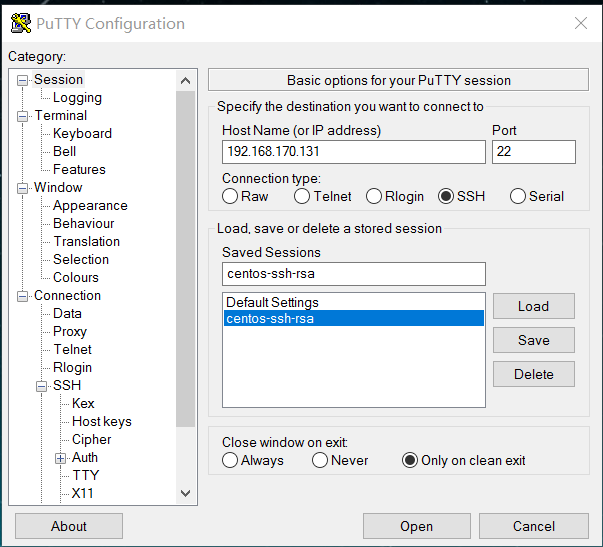Image resolution: width=603 pixels, height=547 pixels.
Task: Open the Rlogin category in tree
Action: [72, 367]
